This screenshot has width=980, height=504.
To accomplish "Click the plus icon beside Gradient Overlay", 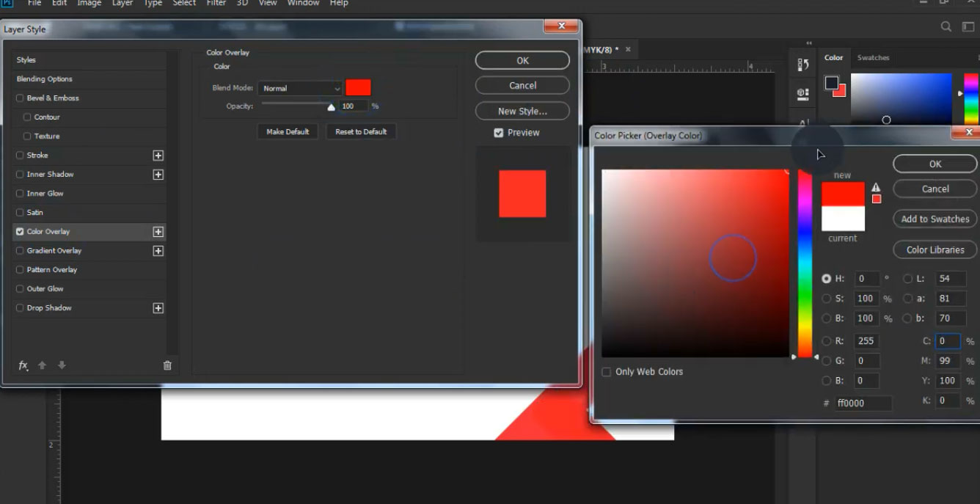I will click(158, 251).
